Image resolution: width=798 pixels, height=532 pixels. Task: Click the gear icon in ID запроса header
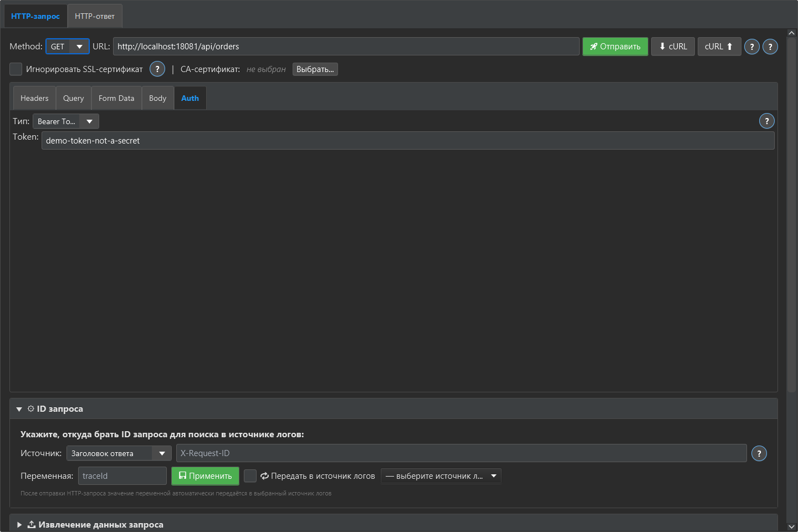coord(31,408)
